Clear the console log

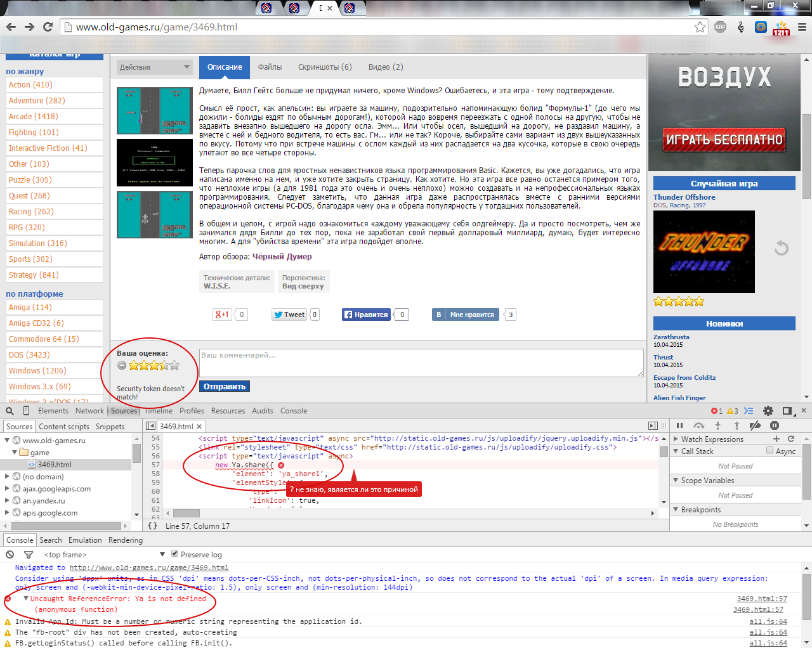[10, 555]
